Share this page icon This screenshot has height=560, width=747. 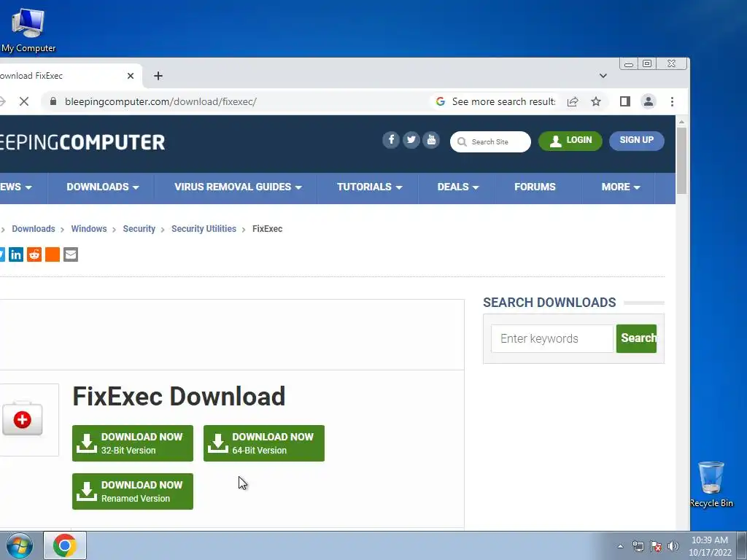tap(573, 101)
